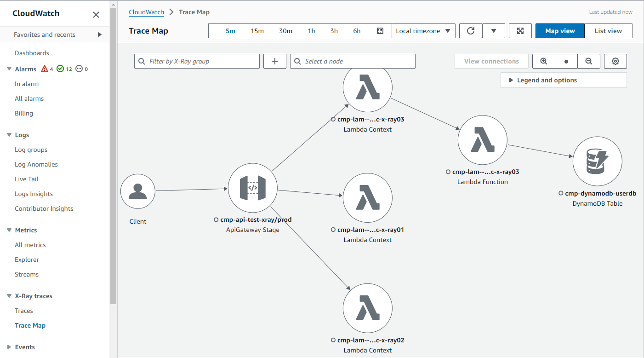Open refresh interval dropdown arrow
The width and height of the screenshot is (644, 358).
[x=494, y=31]
